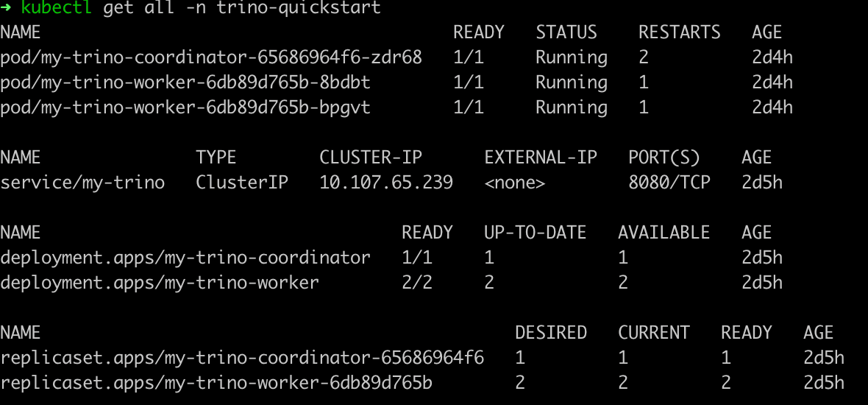Click pod name ending in 8bdbt
Screen dimensions: 868x405
click(x=185, y=82)
